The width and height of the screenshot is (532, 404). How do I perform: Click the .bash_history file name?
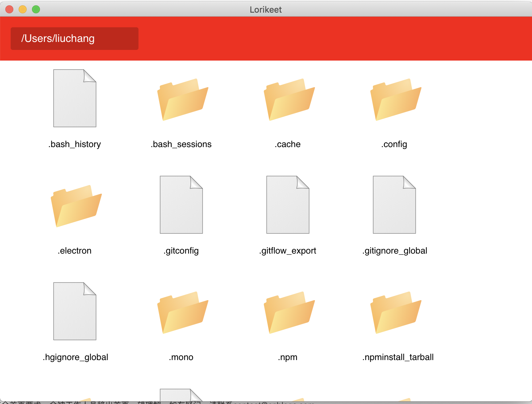[75, 144]
